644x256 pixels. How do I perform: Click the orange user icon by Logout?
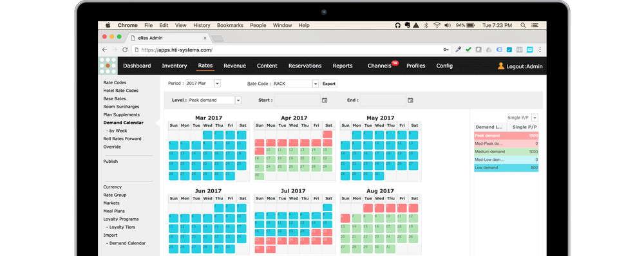(500, 66)
